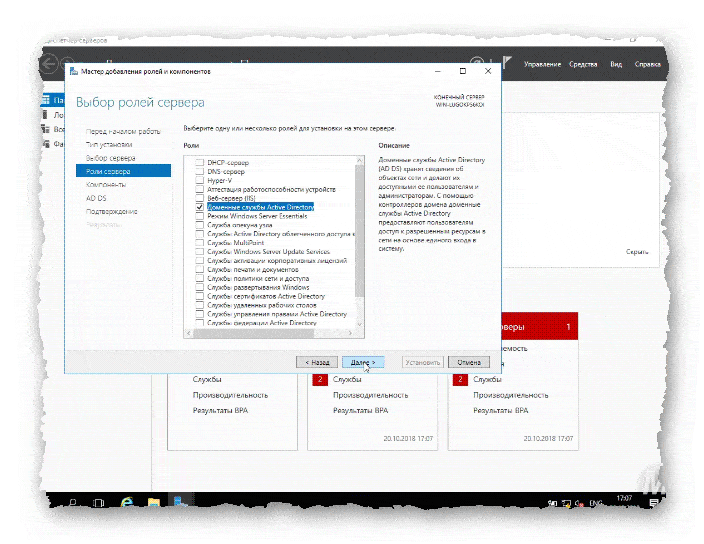Check Службы сертификатов Active Directory checkbox
This screenshot has width=704, height=544.
200,296
